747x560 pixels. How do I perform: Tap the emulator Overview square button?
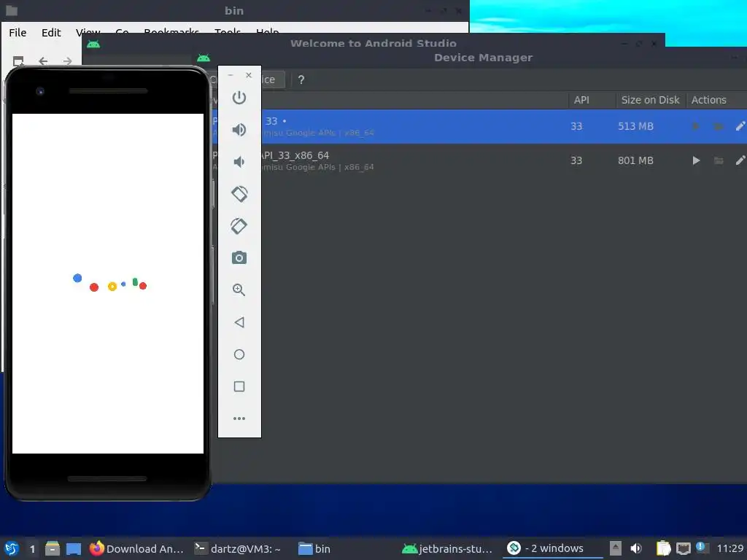pos(239,386)
